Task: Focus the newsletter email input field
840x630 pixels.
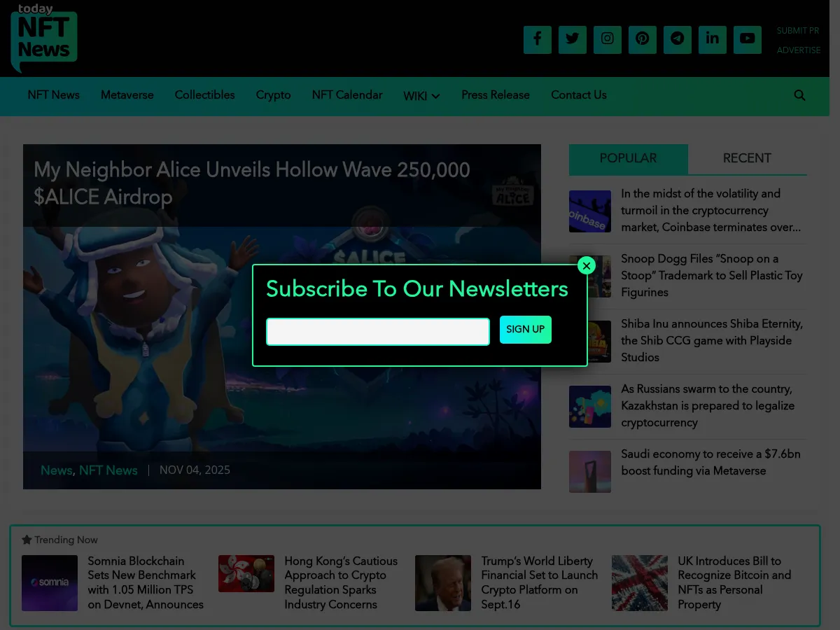Action: click(377, 332)
